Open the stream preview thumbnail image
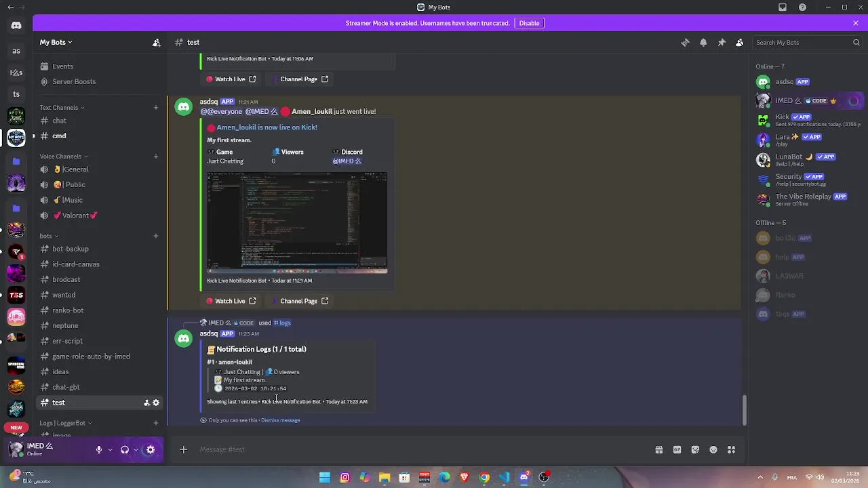 click(297, 223)
